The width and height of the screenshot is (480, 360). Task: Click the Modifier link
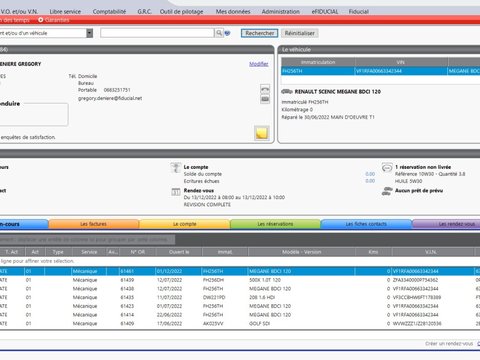click(x=259, y=64)
